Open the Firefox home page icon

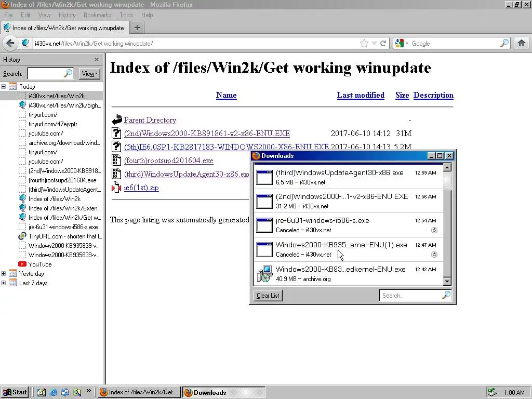(x=522, y=43)
